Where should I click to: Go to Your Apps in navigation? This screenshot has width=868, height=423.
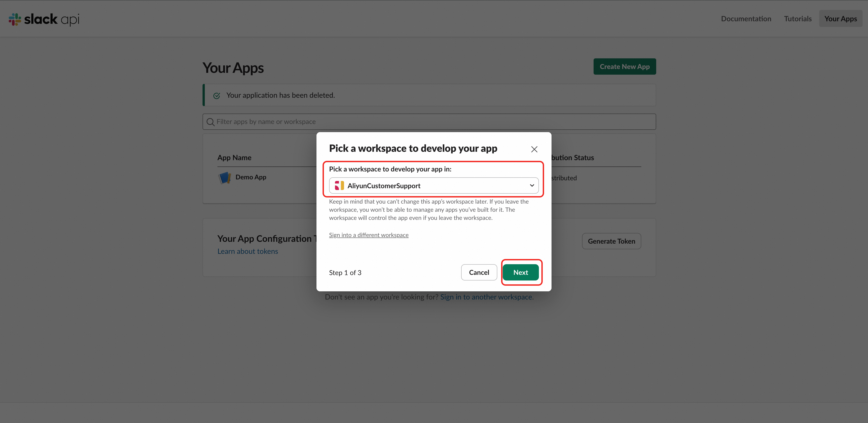click(x=840, y=19)
